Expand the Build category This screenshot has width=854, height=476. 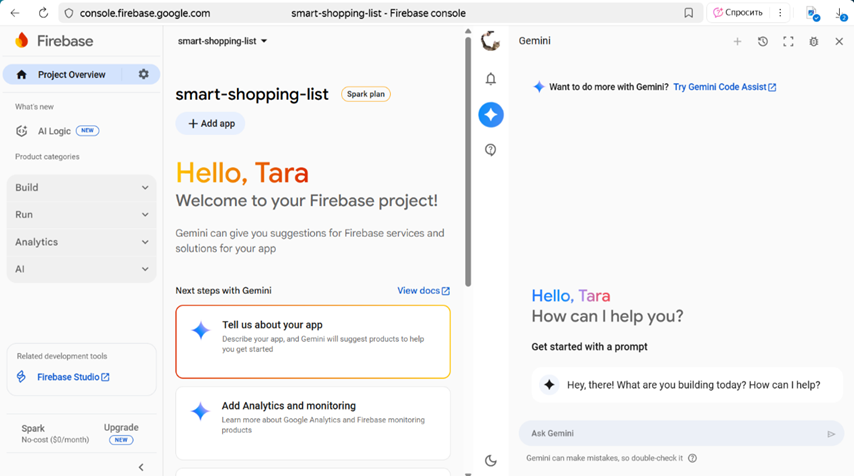[82, 187]
